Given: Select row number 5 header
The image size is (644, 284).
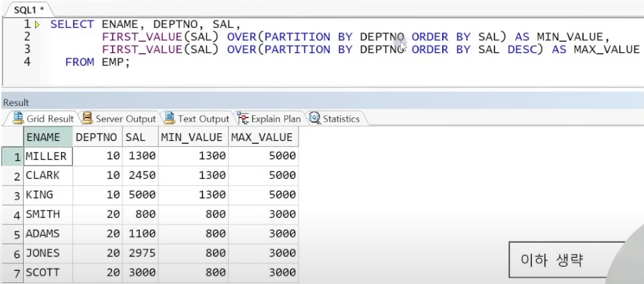Looking at the screenshot, I should 12,235.
